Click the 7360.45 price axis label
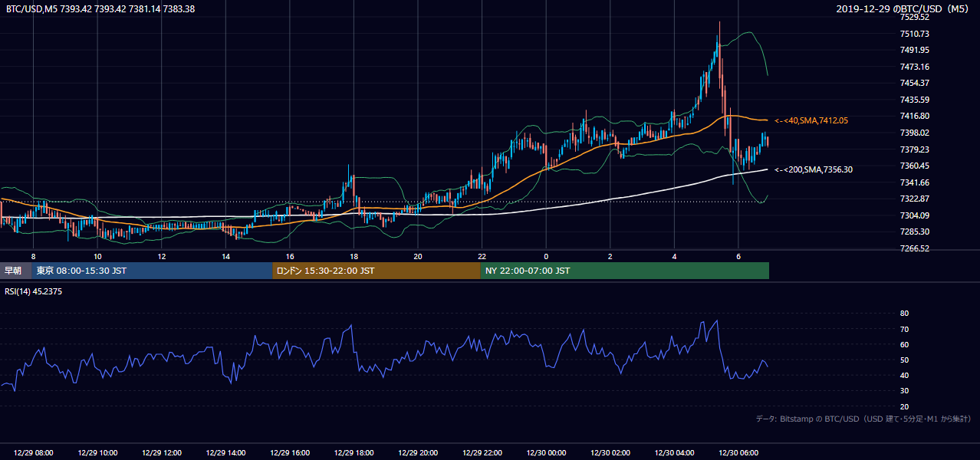Image resolution: width=980 pixels, height=460 pixels. click(x=914, y=166)
